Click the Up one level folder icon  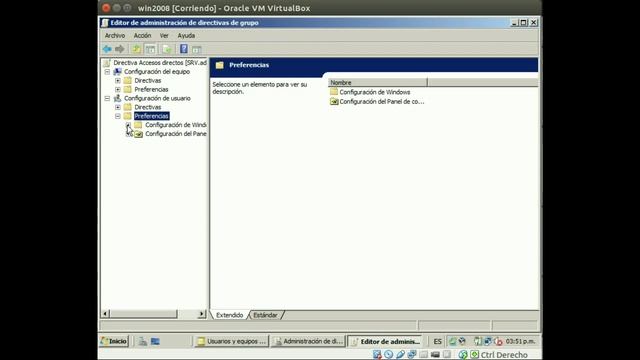136,49
